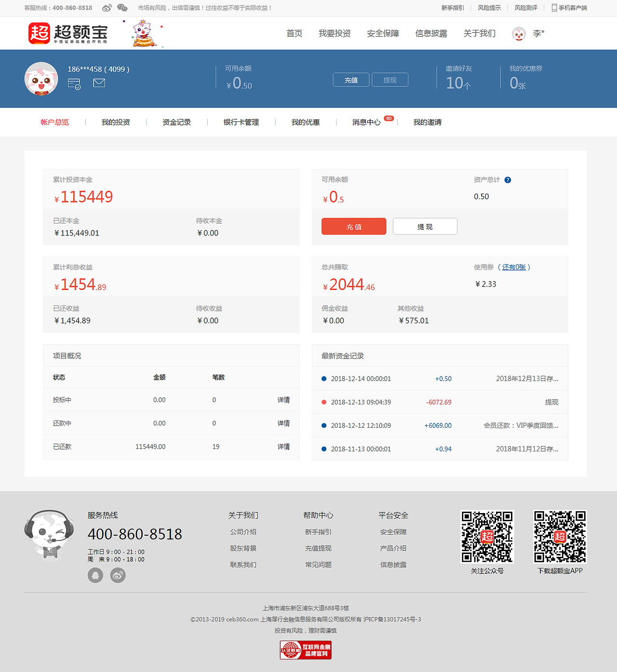Click 风险测评 in the top bar
This screenshot has height=672, width=617.
(526, 8)
